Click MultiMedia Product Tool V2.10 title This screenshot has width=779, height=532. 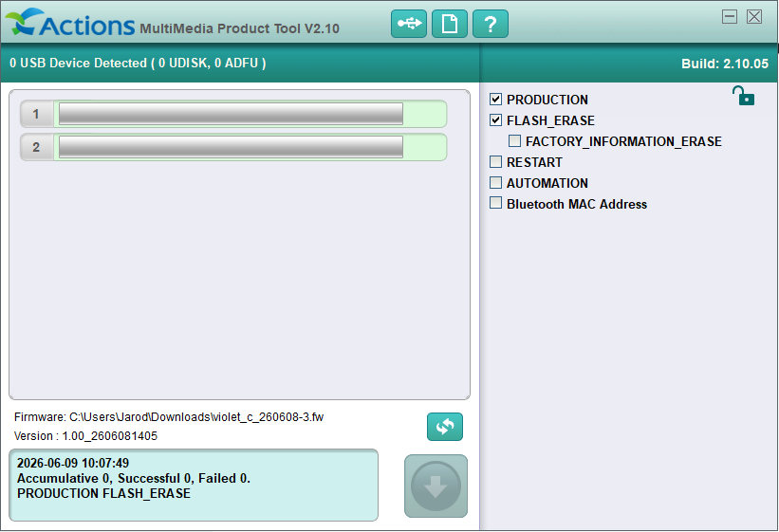(x=239, y=28)
